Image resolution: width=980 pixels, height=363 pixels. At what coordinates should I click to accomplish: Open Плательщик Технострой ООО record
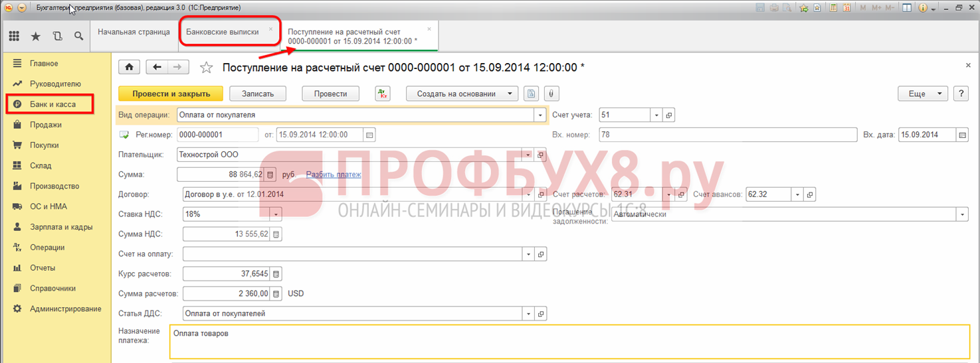tap(541, 155)
